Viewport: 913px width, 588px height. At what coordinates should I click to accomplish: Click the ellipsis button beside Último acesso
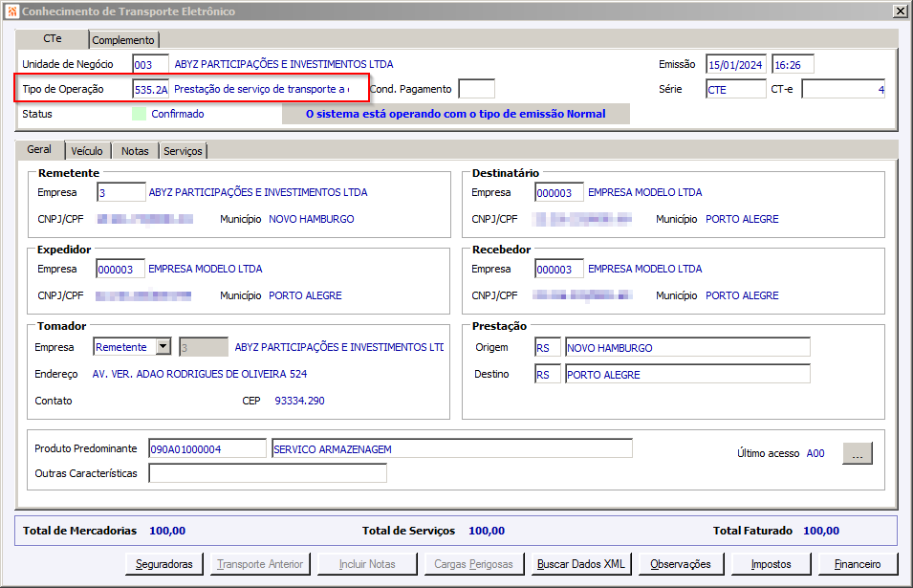click(858, 453)
